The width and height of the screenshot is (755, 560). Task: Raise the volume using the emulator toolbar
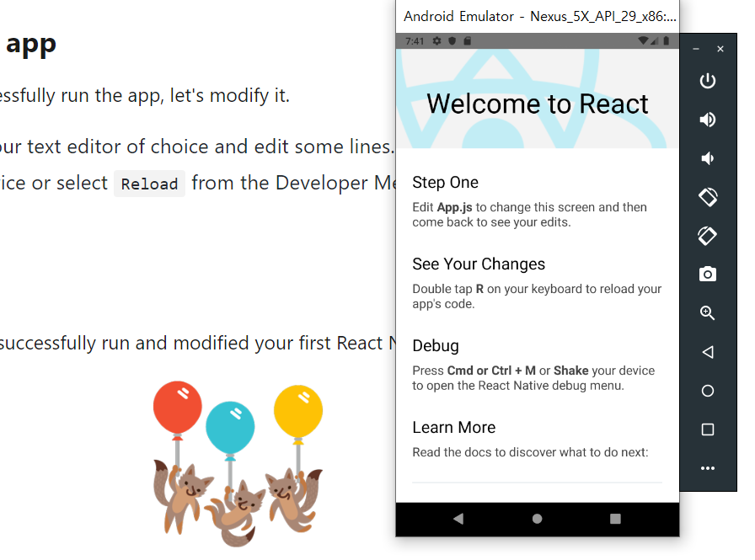707,120
